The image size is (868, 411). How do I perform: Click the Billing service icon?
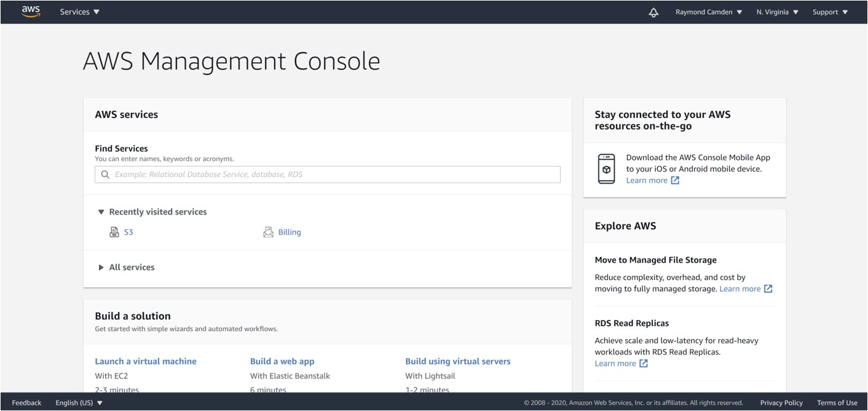[x=268, y=232]
